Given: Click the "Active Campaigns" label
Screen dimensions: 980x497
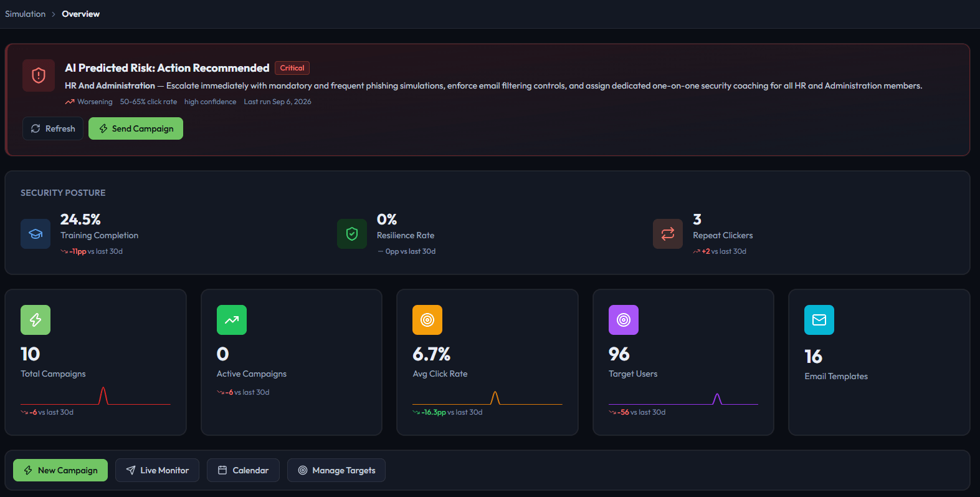Looking at the screenshot, I should click(252, 374).
